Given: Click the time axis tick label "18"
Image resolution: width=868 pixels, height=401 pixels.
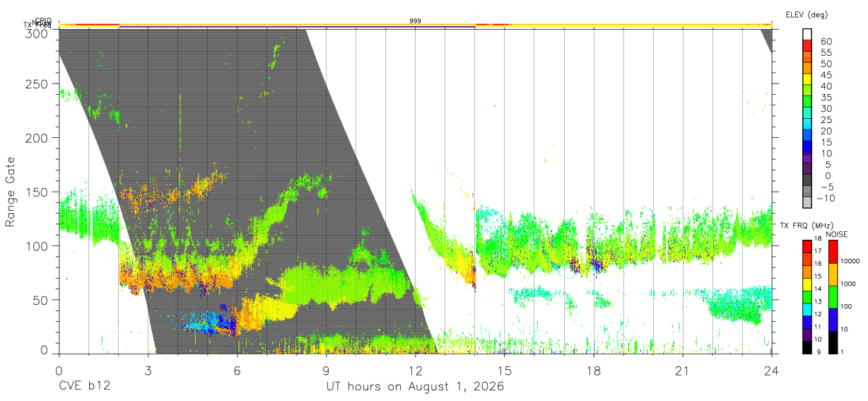Looking at the screenshot, I should pos(593,371).
